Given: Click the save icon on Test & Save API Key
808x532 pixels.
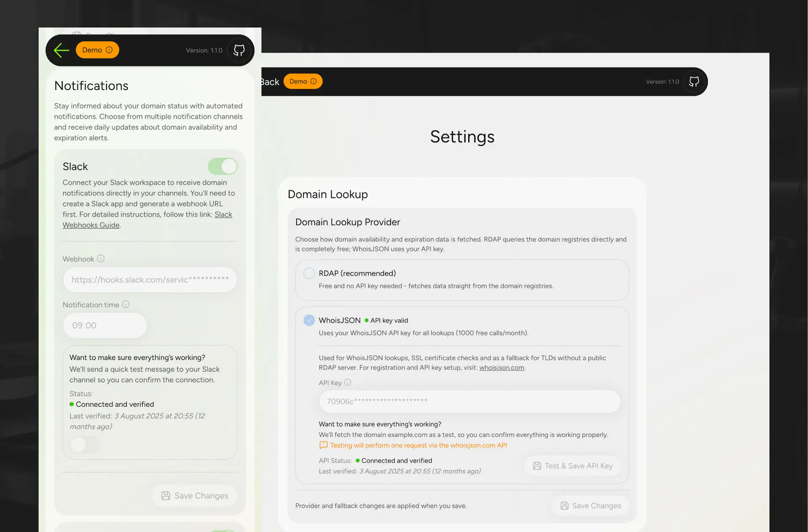Looking at the screenshot, I should [537, 466].
